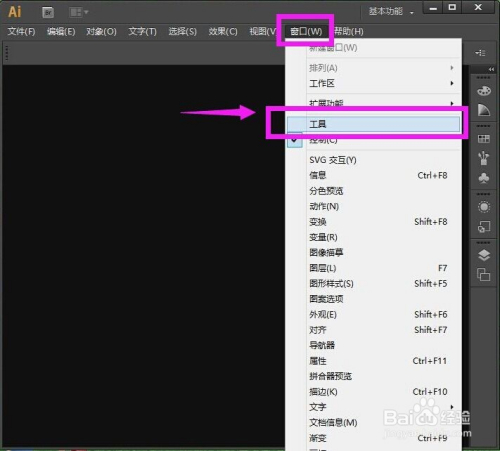Choose 分色预览 from the menu
500x451 pixels.
[x=373, y=191]
